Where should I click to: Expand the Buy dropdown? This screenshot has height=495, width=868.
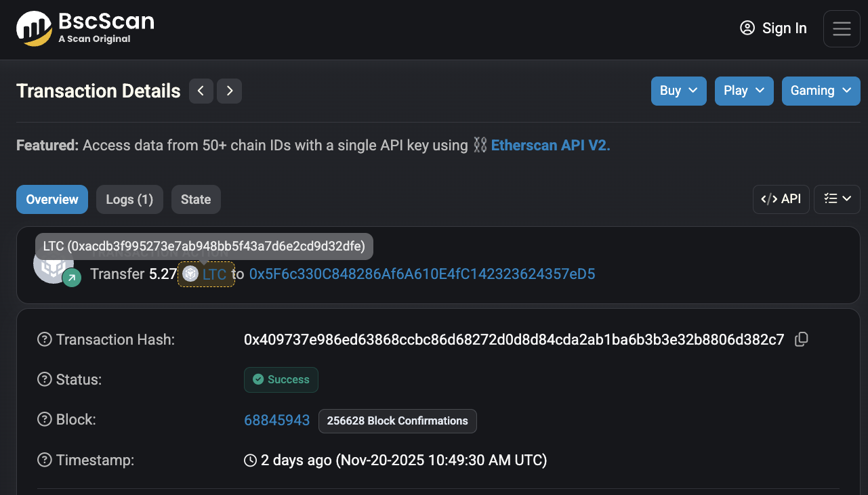[x=679, y=91]
